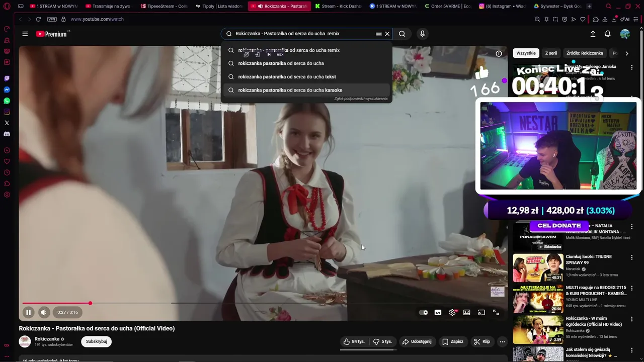Viewport: 644px width, 362px height.
Task: Clear the search text with the X
Action: 387,34
